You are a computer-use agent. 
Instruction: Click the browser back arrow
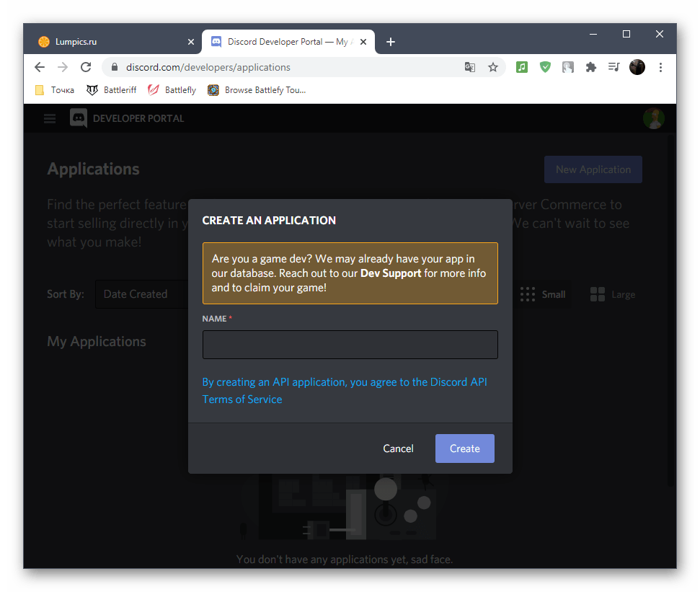point(40,67)
